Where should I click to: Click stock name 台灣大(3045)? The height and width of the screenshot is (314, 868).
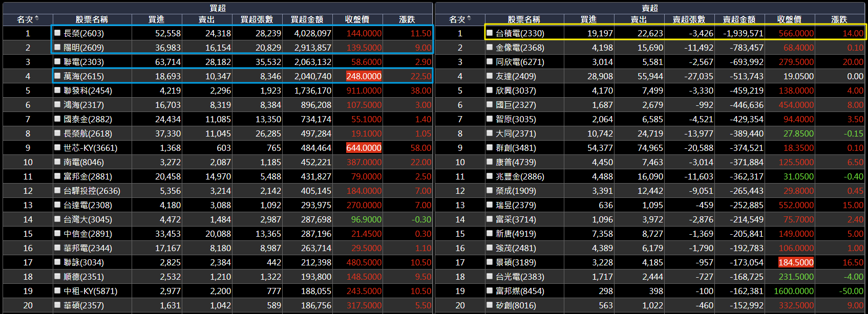(88, 219)
